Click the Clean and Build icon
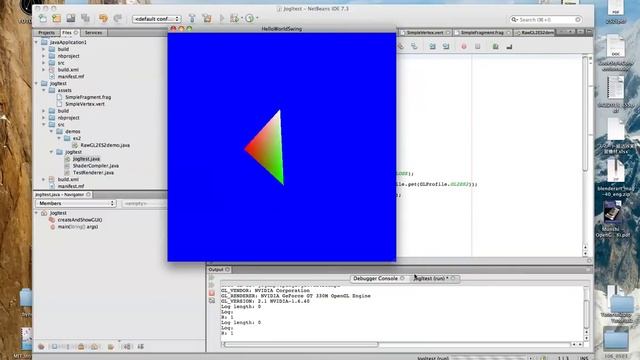Image resolution: width=640 pixels, height=360 pixels. point(207,18)
